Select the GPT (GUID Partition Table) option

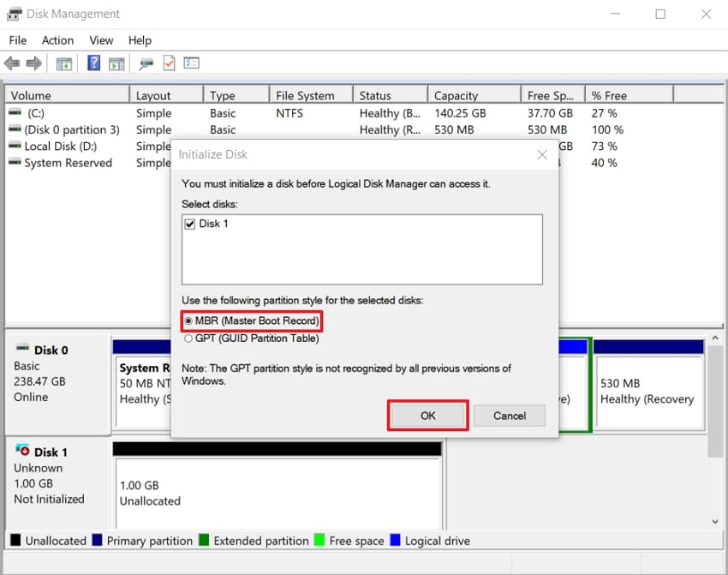(x=187, y=338)
